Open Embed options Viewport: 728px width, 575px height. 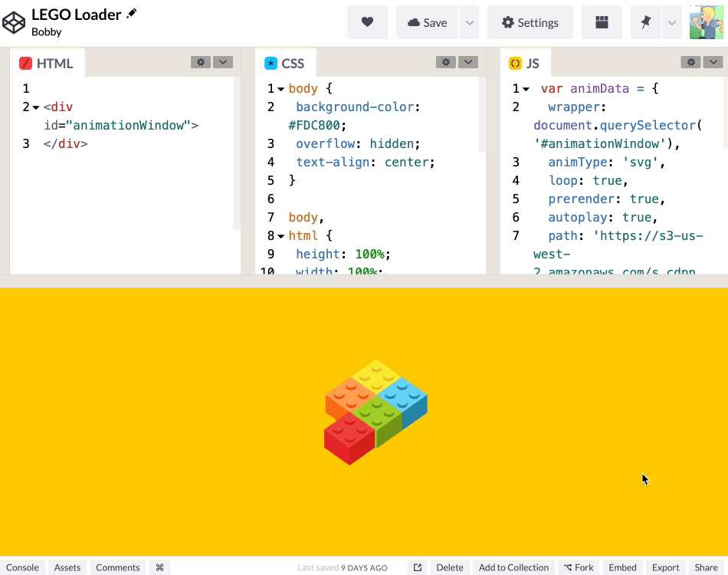coord(622,567)
